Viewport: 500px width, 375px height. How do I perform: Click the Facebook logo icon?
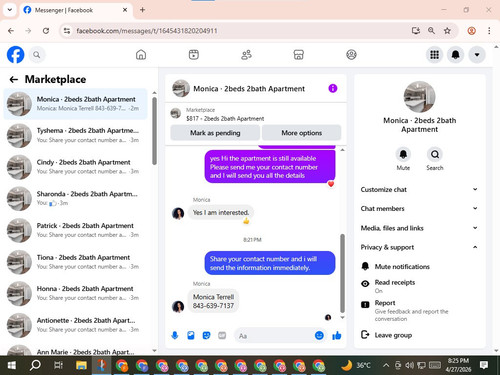point(15,54)
